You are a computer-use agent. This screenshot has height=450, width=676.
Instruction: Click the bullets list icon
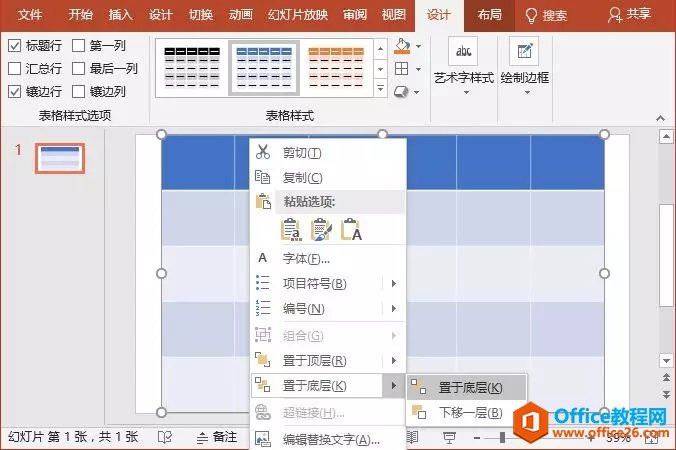[263, 283]
